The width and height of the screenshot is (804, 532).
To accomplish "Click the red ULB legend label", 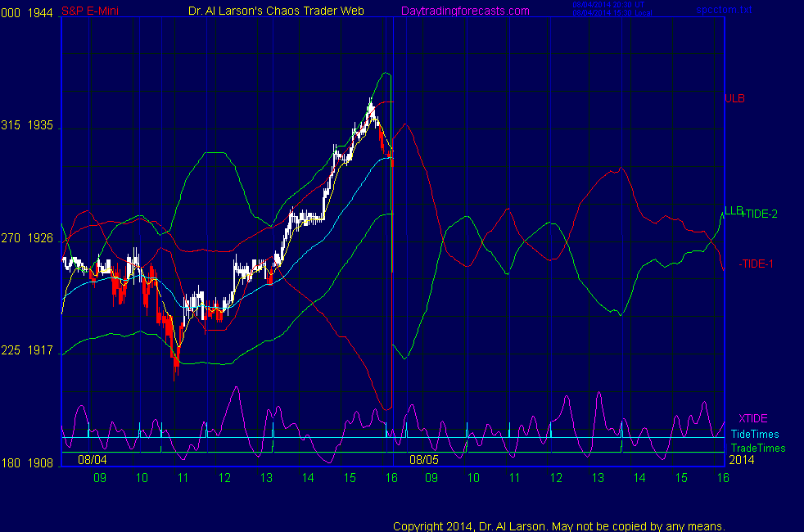I will pos(734,98).
